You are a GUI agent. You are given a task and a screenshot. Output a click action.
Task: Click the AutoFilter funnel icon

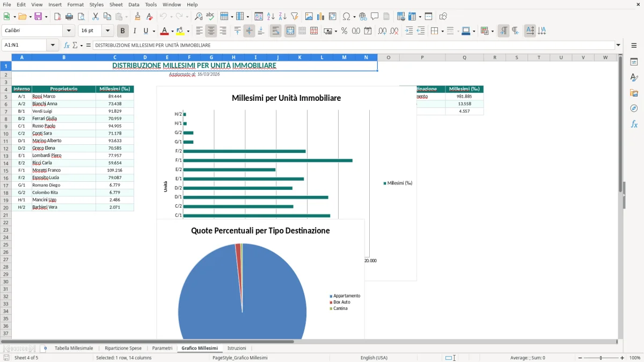point(295,17)
